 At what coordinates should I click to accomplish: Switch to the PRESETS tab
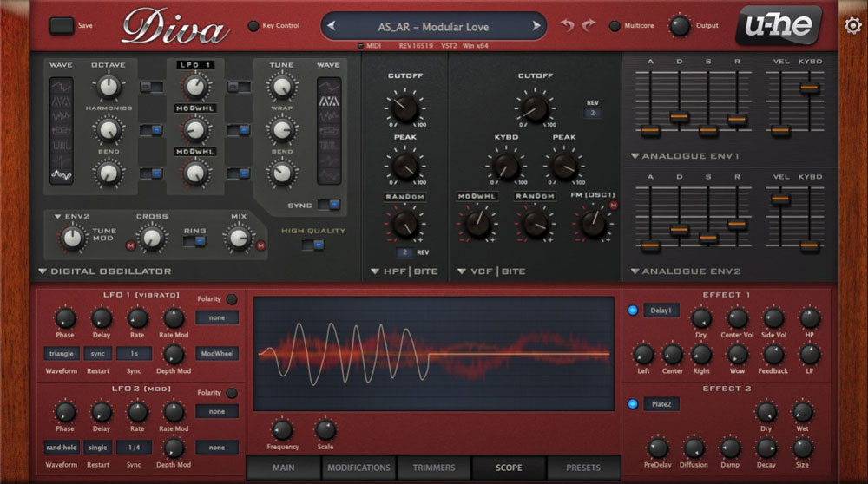coord(583,468)
